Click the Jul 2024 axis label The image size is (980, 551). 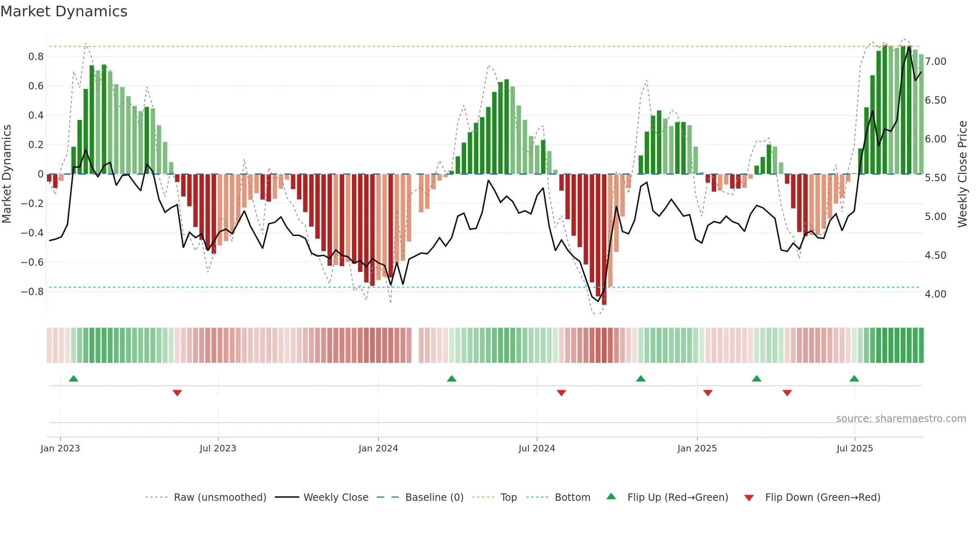tap(537, 448)
